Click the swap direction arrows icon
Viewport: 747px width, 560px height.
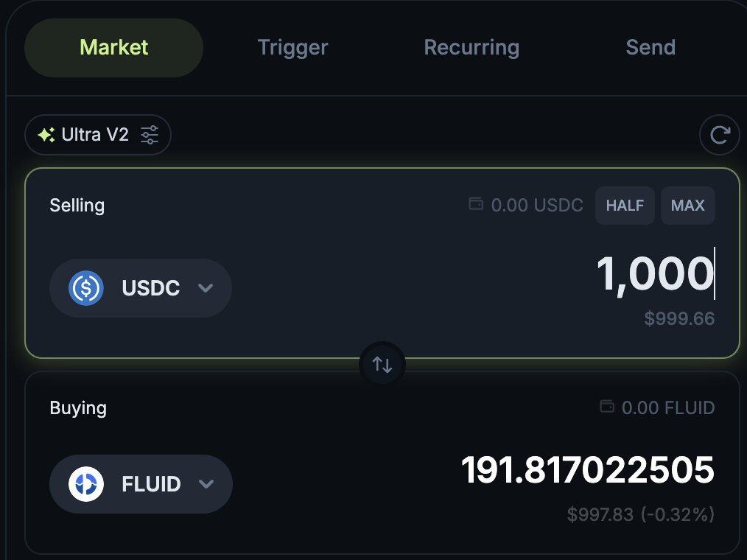pyautogui.click(x=382, y=365)
